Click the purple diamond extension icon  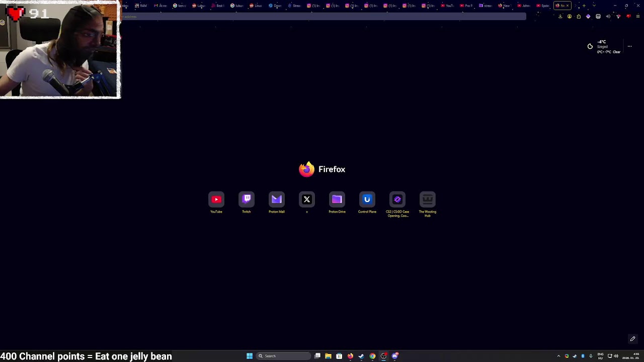pos(588,17)
